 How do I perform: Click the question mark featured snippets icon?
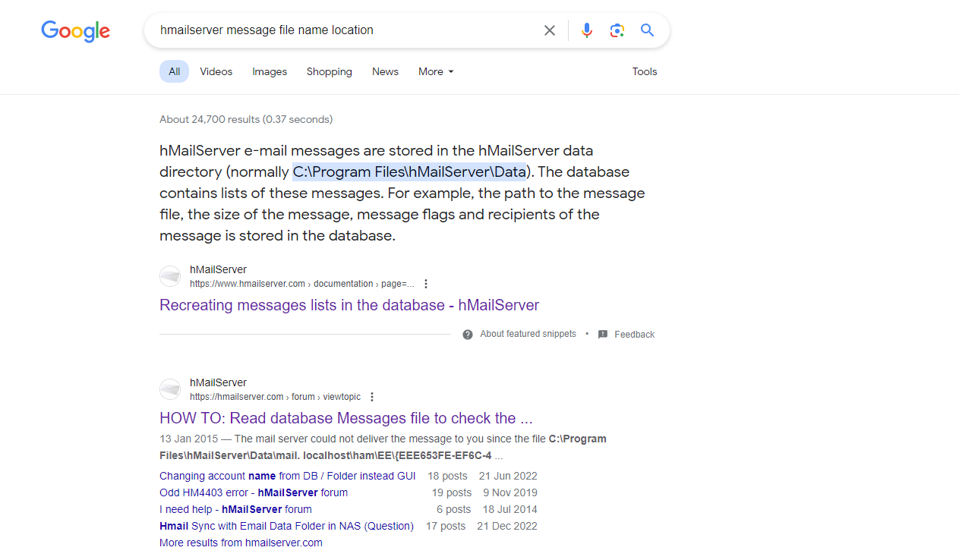(x=468, y=334)
